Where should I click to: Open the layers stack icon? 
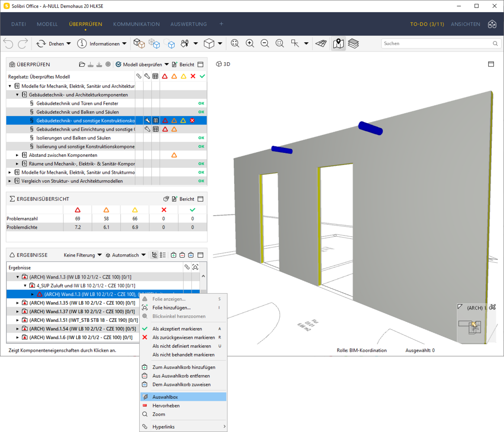[353, 43]
